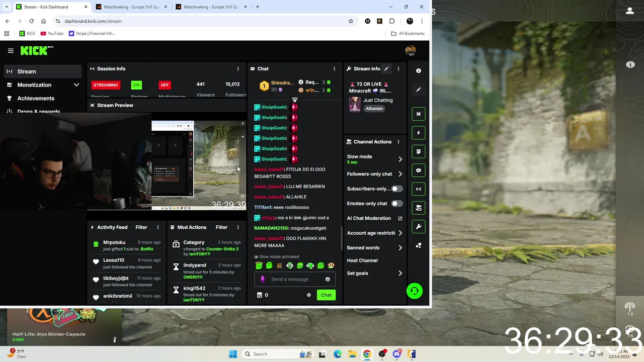Open the chat shop points icon
The image size is (644, 362).
click(x=260, y=295)
